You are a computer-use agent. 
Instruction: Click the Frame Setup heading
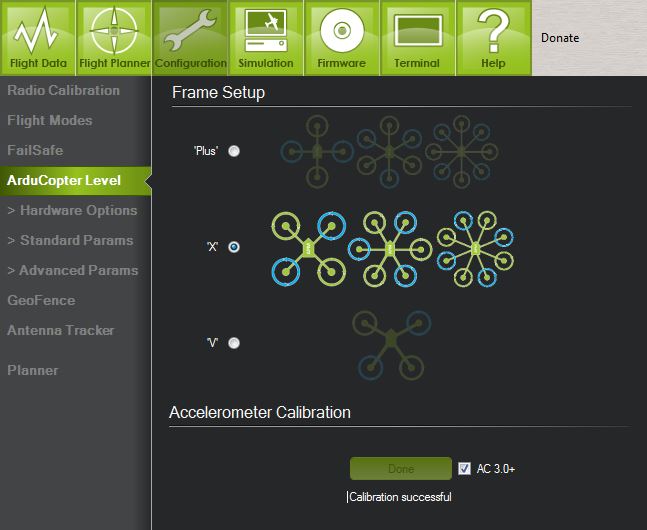click(x=218, y=92)
